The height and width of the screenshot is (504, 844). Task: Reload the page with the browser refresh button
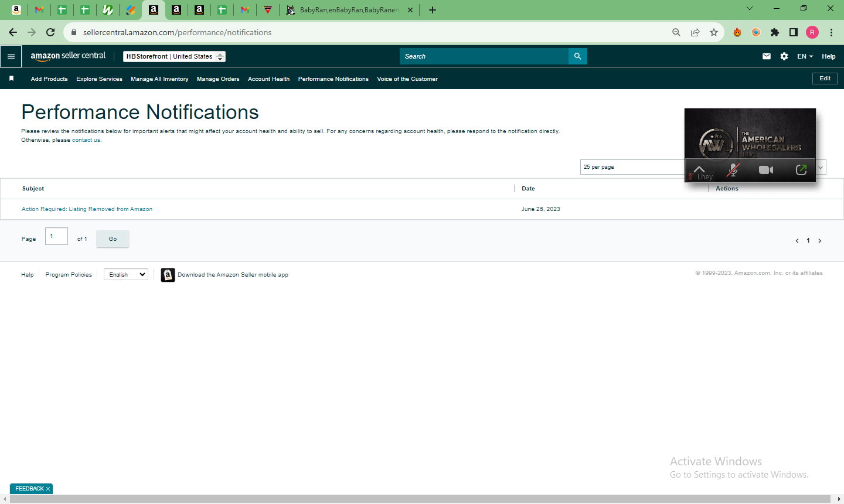[50, 32]
